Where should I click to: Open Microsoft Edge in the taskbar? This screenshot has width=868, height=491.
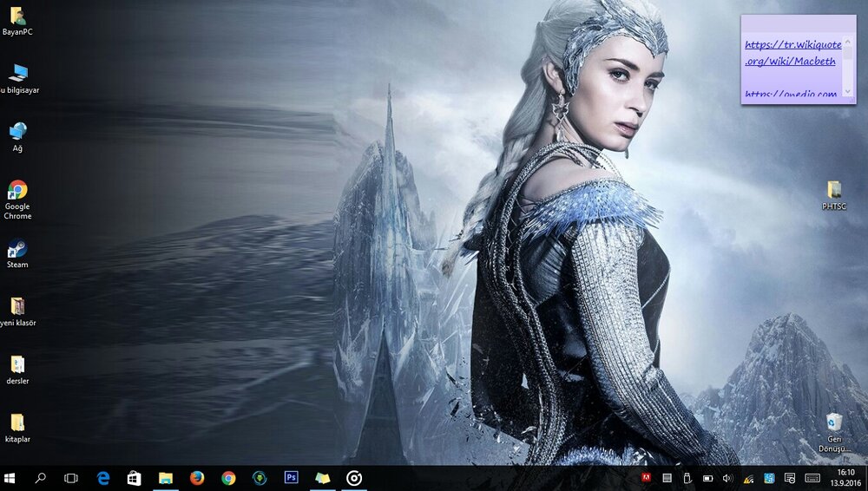103,478
